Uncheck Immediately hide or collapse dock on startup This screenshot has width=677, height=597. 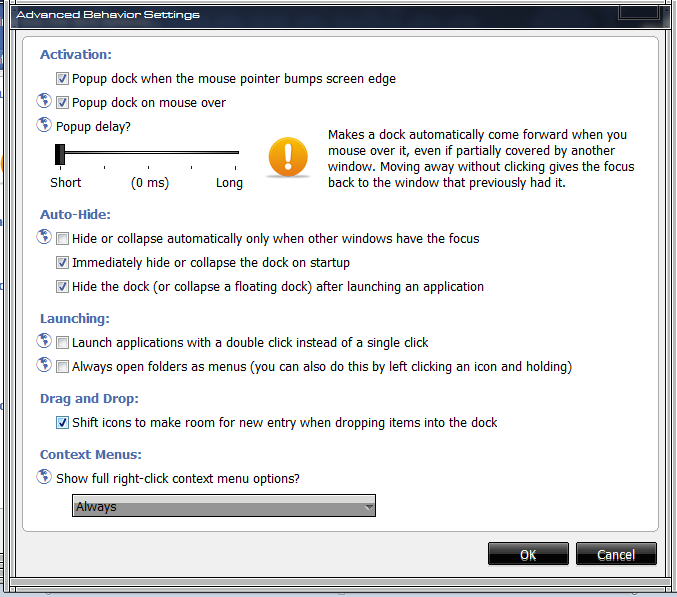pos(63,263)
